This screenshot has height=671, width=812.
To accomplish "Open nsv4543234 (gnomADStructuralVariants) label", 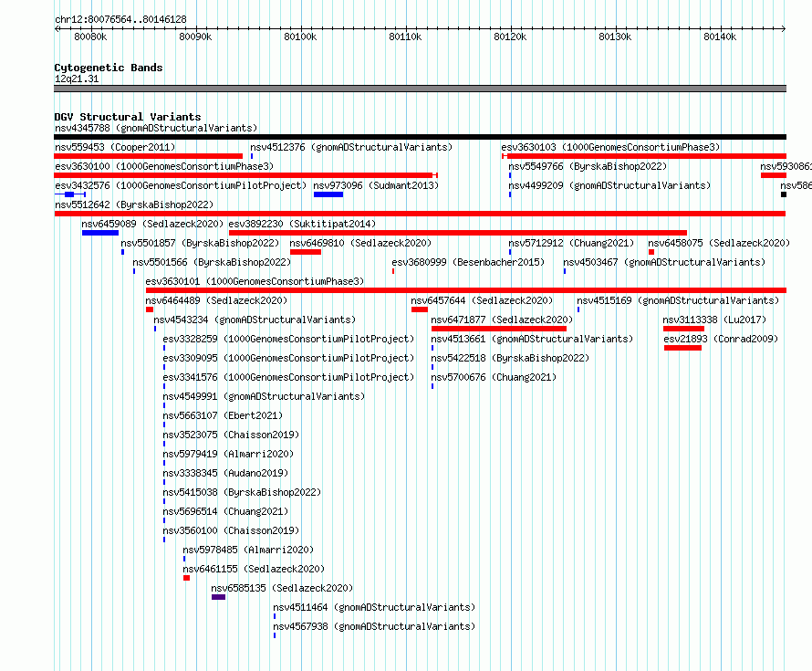I will click(x=255, y=320).
